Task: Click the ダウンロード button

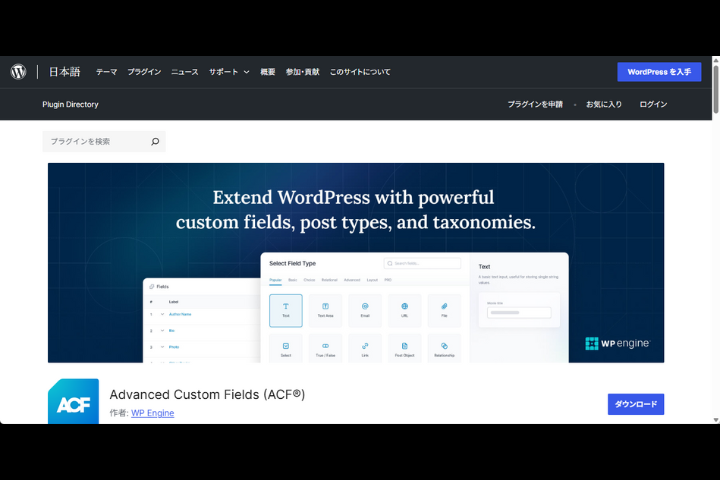Action: [x=636, y=404]
